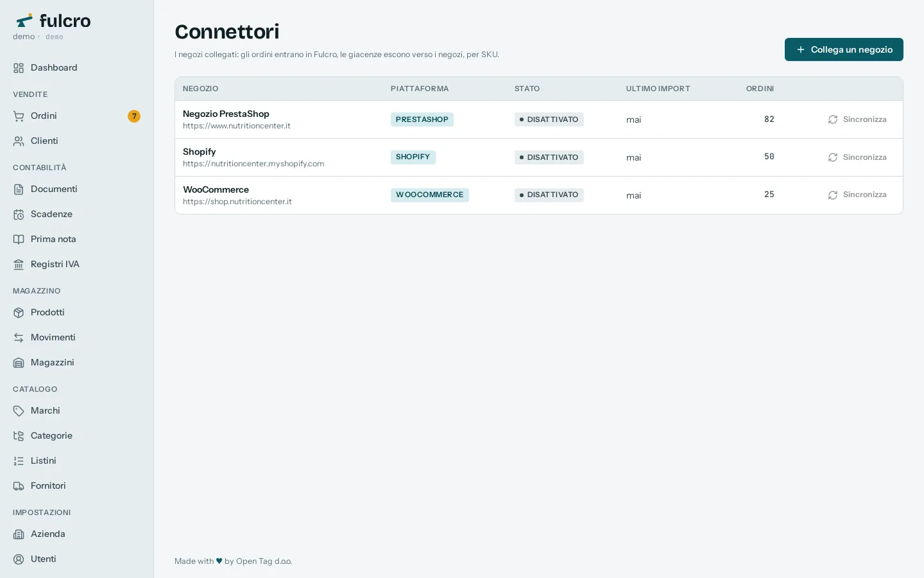This screenshot has height=578, width=924.
Task: Click the ORDINI column header
Action: [x=760, y=89]
